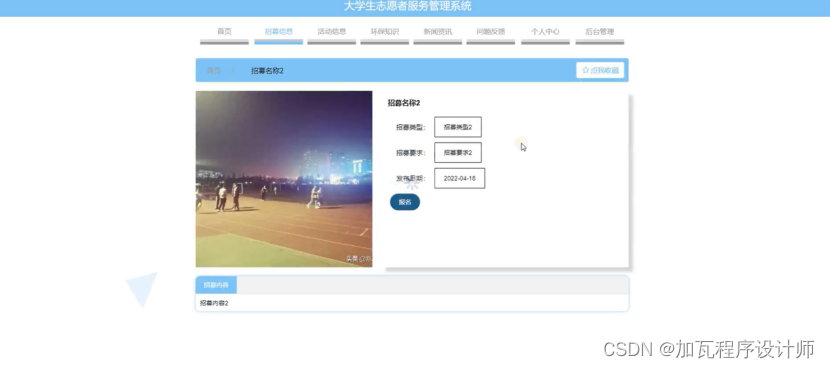Click the 首页 breadcrumb link
Screen dimensions: 830x368
(213, 70)
